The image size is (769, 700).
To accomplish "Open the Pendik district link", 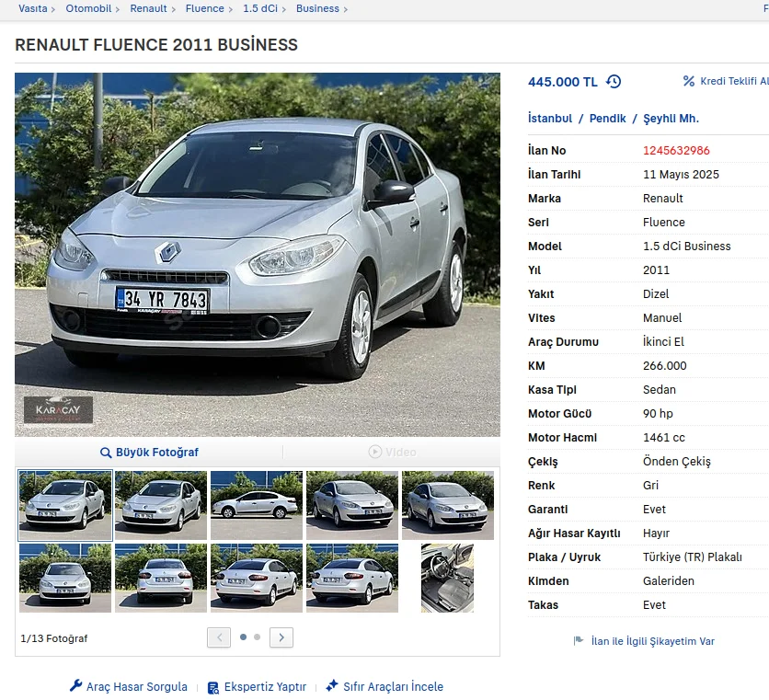I will (608, 119).
